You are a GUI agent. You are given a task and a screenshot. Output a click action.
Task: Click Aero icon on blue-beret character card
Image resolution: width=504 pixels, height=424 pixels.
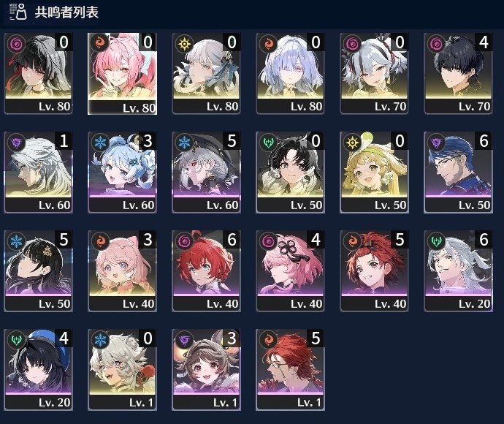coord(16,340)
